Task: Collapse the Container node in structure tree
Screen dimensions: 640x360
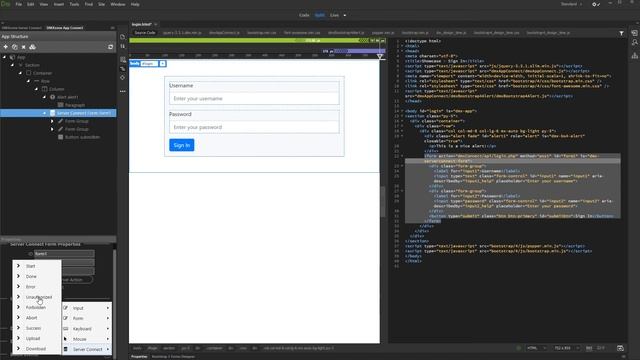Action: (20, 73)
